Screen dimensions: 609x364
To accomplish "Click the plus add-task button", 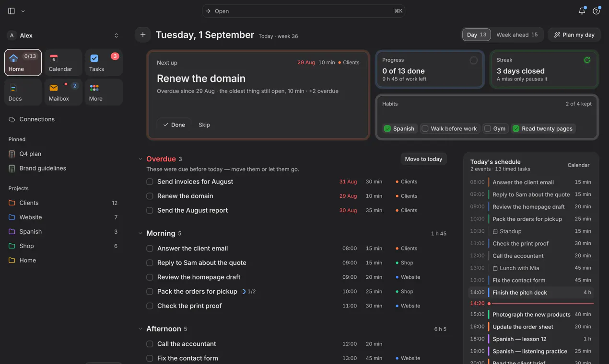I will (x=142, y=34).
